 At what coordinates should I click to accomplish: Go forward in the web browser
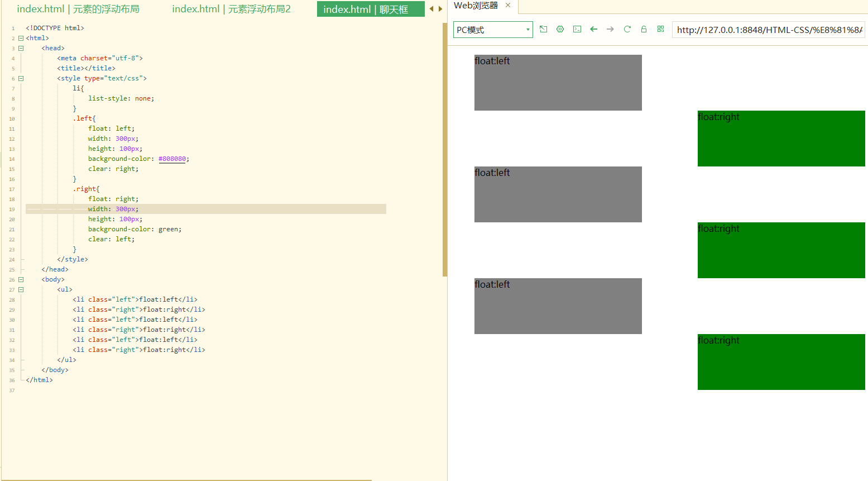coord(610,29)
